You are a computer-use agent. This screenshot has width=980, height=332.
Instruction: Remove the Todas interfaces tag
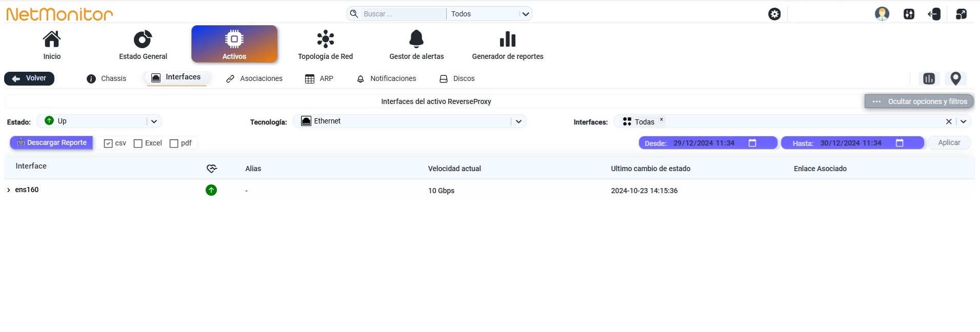coord(662,119)
